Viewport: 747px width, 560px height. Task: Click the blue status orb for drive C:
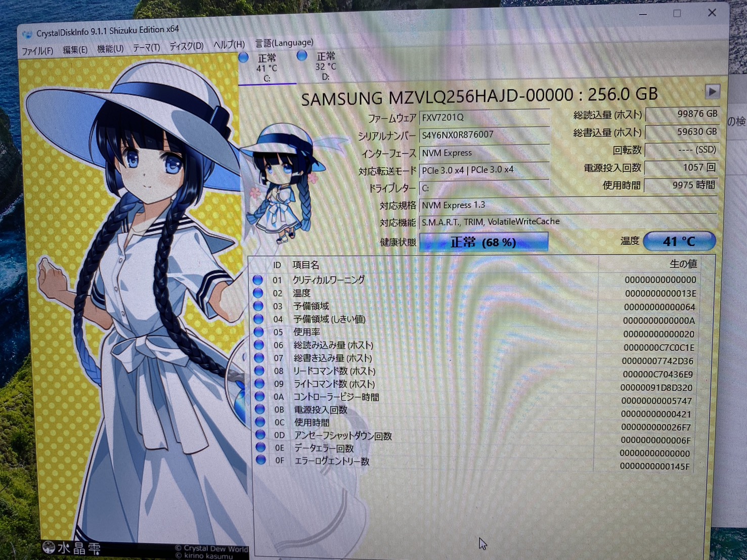(x=243, y=58)
